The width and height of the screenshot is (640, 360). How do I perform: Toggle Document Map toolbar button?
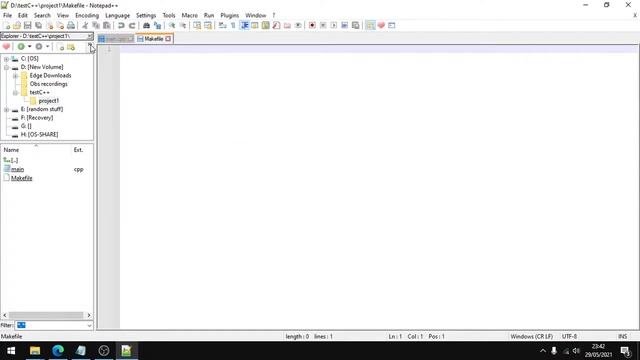pos(265,25)
